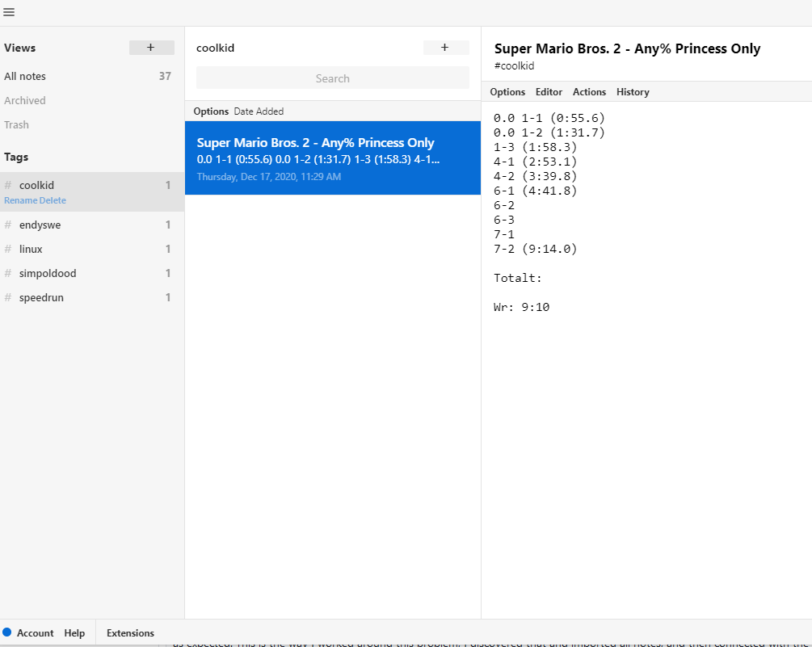Click the 'Totalt:' line in the note

click(x=517, y=278)
